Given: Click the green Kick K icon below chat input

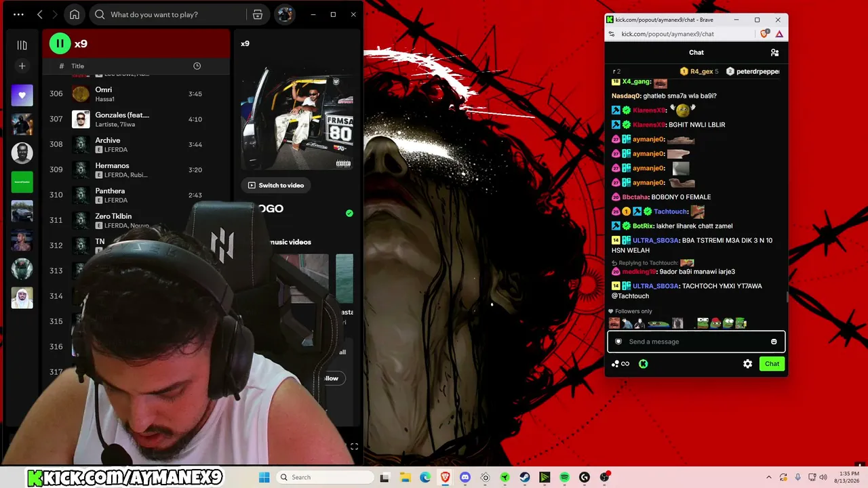Looking at the screenshot, I should pyautogui.click(x=644, y=364).
